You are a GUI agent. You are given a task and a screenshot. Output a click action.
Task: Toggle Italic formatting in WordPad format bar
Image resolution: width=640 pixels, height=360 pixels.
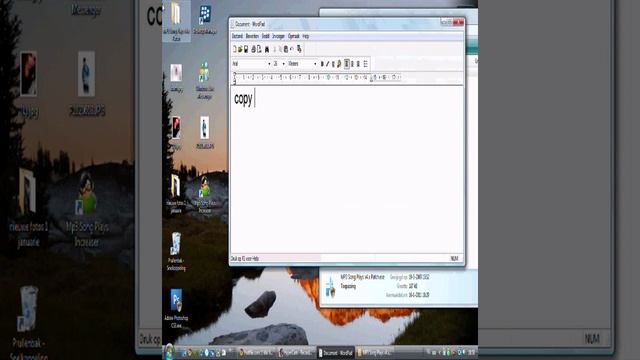pyautogui.click(x=327, y=64)
